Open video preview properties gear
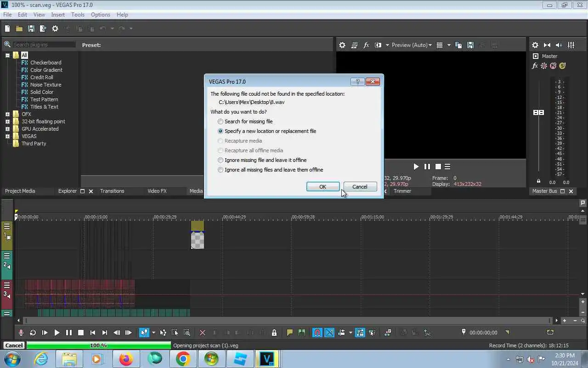Image resolution: width=588 pixels, height=368 pixels. [342, 45]
